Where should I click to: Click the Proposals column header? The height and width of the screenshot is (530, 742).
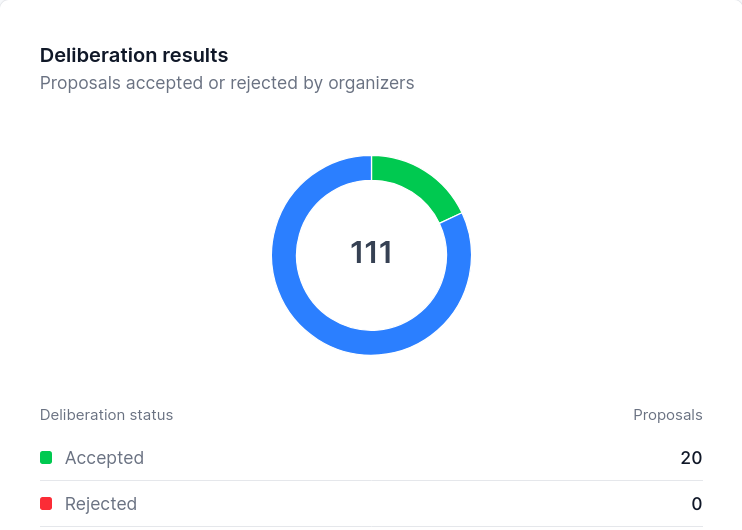(668, 415)
